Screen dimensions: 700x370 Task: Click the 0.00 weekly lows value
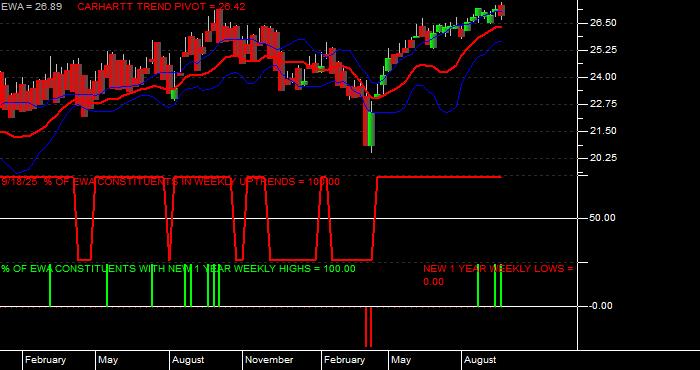point(433,282)
